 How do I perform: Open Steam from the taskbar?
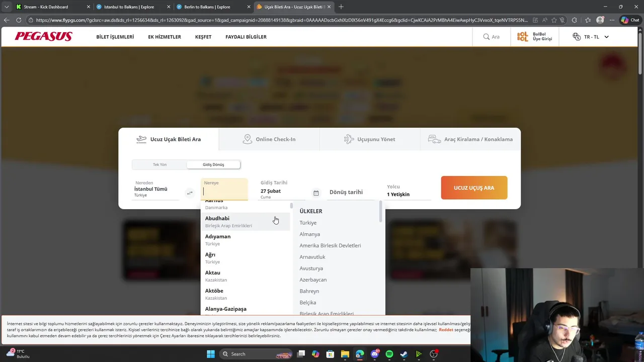[x=404, y=354]
